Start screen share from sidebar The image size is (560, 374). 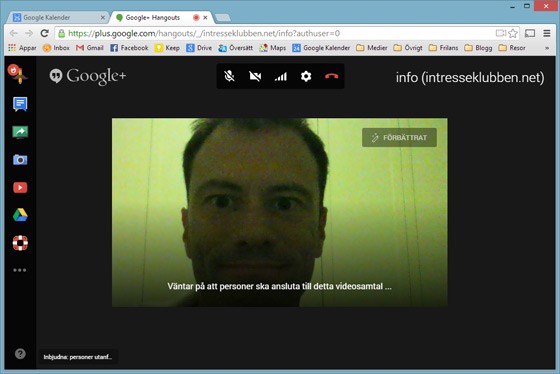click(20, 132)
